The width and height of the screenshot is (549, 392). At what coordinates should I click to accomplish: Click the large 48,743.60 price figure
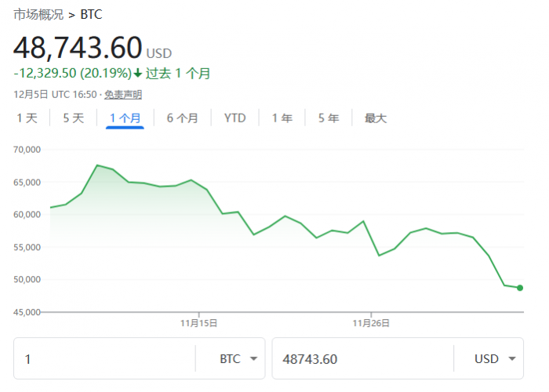[78, 48]
